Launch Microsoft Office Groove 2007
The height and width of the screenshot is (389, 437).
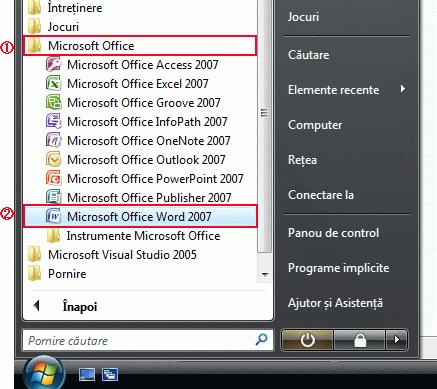(140, 103)
